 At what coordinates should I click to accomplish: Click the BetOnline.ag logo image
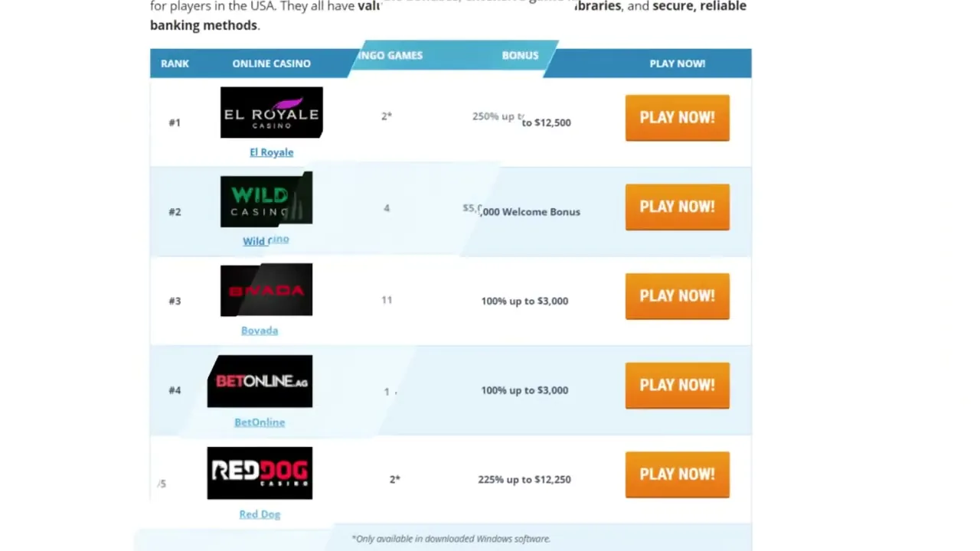[260, 381]
